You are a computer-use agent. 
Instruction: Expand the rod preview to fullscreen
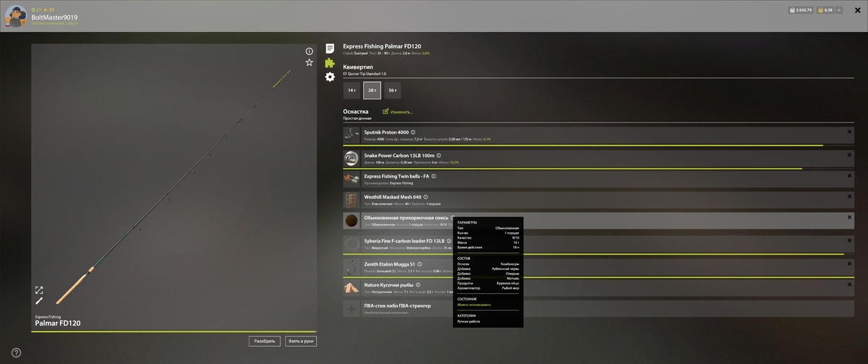pos(39,290)
